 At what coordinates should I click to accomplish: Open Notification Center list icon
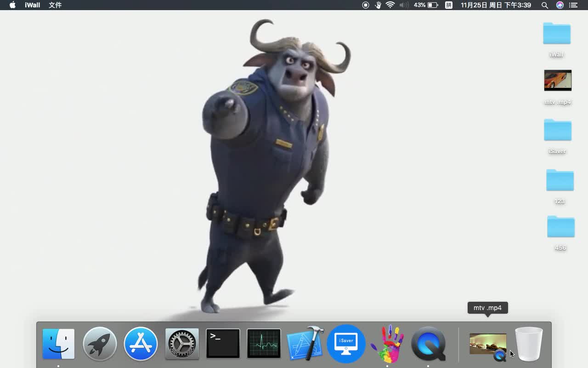coord(573,5)
